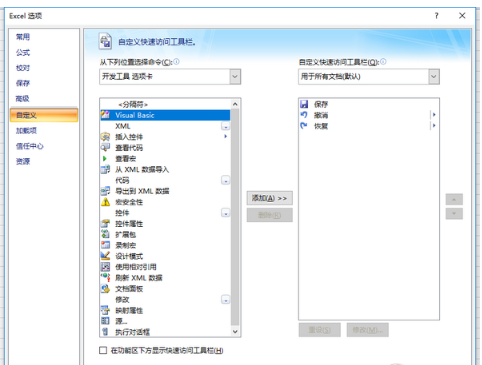Click the 控件 group dropdown indicator
482x365 pixels.
(x=226, y=213)
